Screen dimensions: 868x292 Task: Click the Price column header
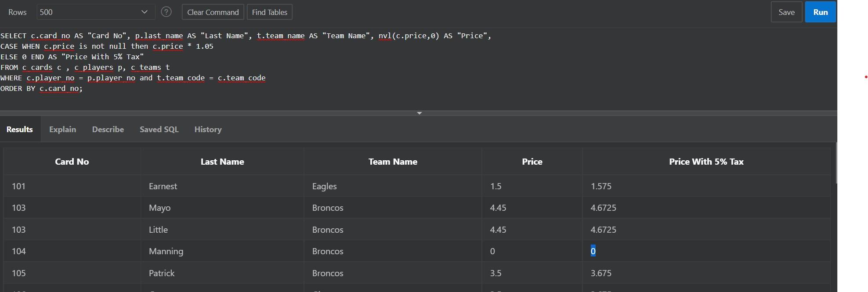(x=532, y=162)
